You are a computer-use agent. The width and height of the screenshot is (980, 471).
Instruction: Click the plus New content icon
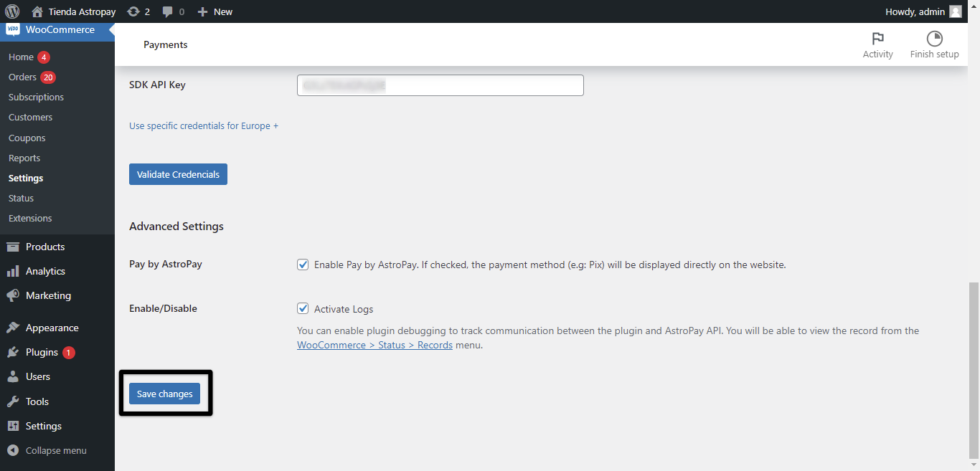point(202,11)
